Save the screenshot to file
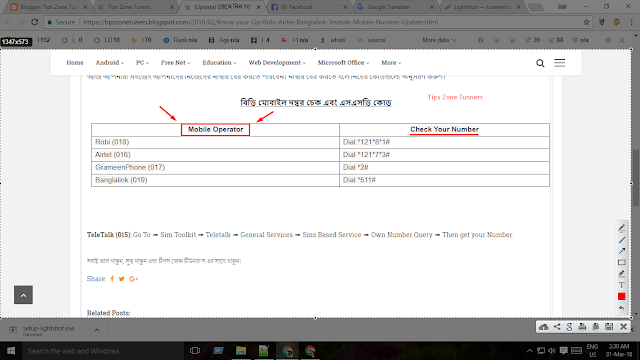The image size is (640, 360). click(609, 327)
